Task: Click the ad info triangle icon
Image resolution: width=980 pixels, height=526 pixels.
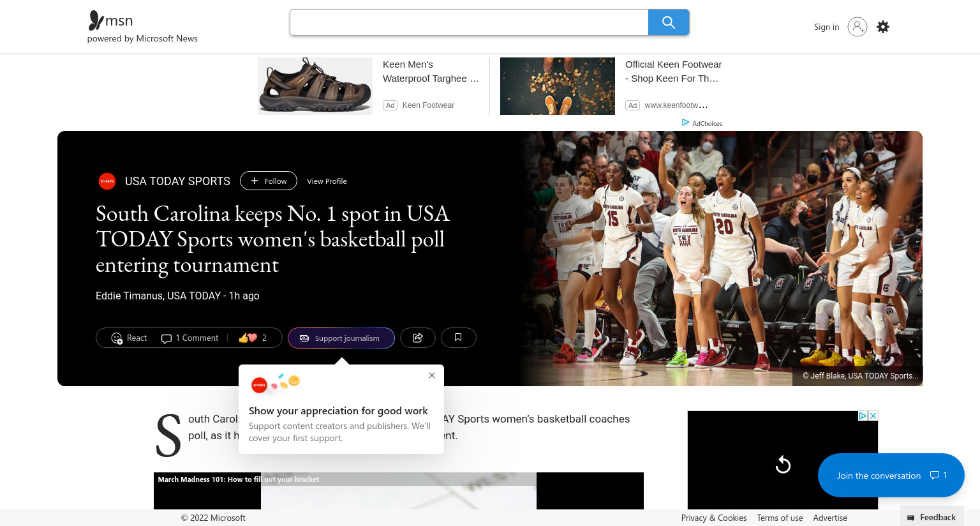Action: pyautogui.click(x=863, y=416)
